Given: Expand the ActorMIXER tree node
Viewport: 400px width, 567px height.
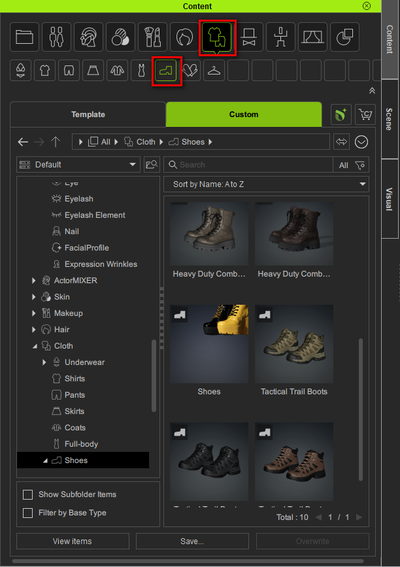Looking at the screenshot, I should coord(33,281).
